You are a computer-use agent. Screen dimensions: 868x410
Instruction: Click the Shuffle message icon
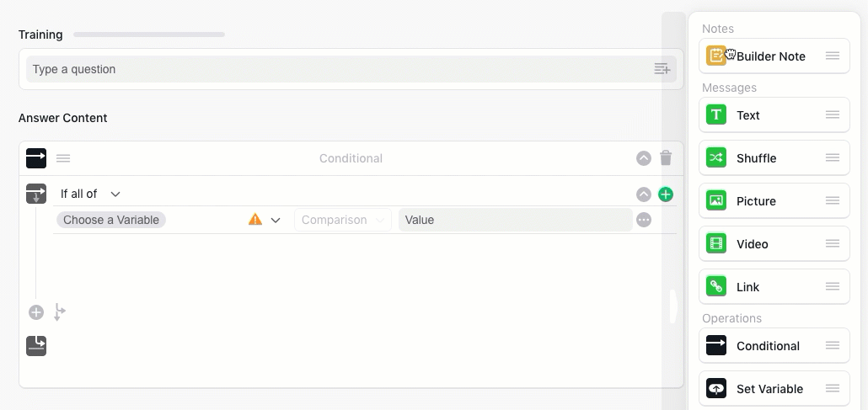pyautogui.click(x=716, y=158)
